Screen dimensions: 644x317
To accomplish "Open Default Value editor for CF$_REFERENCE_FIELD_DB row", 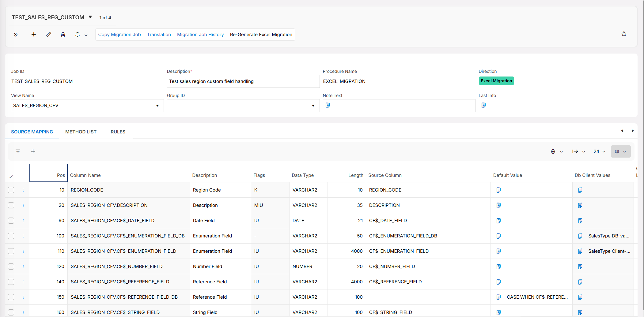I will (x=498, y=297).
